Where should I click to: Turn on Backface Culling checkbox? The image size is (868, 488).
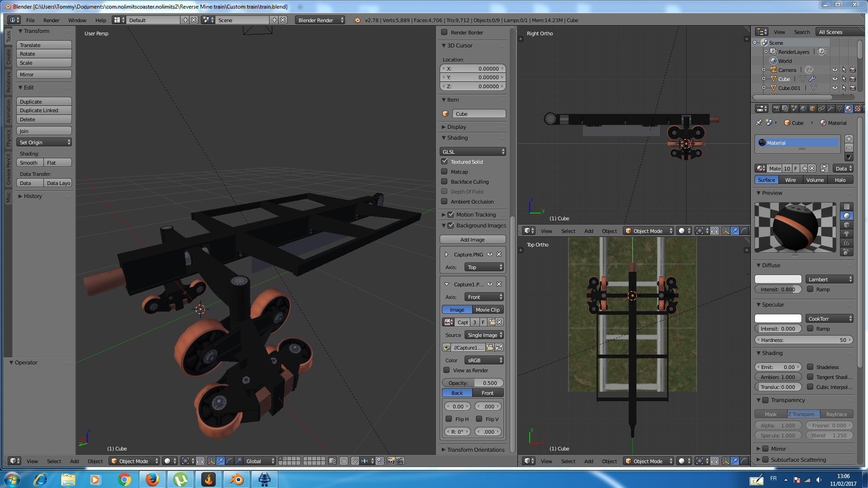click(445, 182)
